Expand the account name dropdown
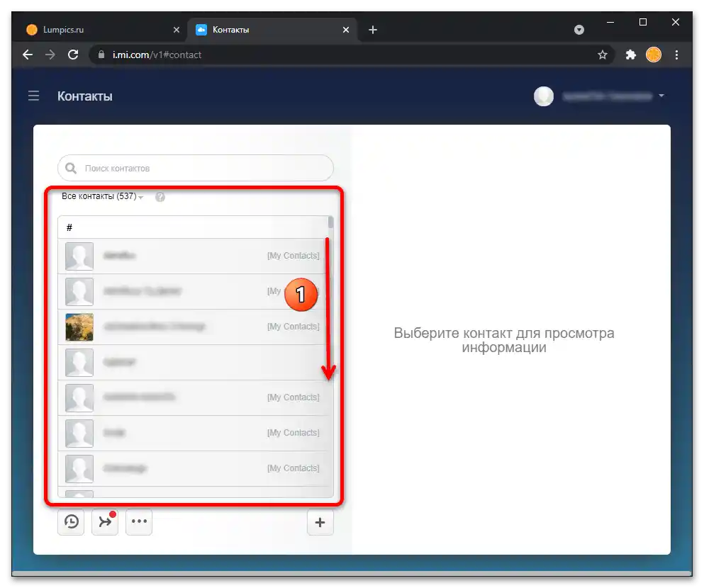Image resolution: width=704 pixels, height=588 pixels. (x=661, y=96)
